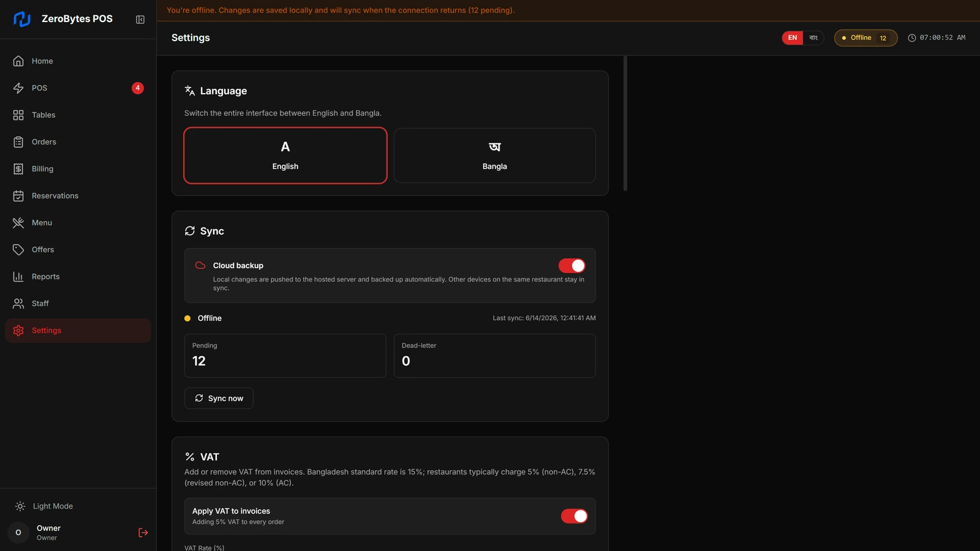Image resolution: width=980 pixels, height=551 pixels.
Task: Click the POS badge showing 4
Action: click(138, 88)
